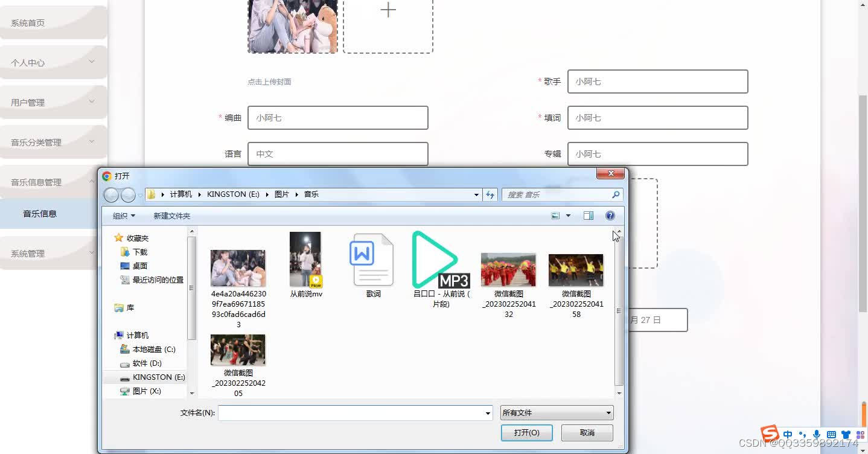The image size is (868, 454).
Task: Open 系统首页 in sidebar menu
Action: (x=53, y=23)
